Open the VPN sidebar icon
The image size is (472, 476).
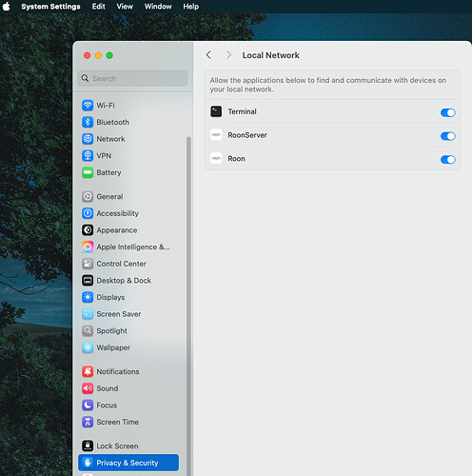[88, 156]
